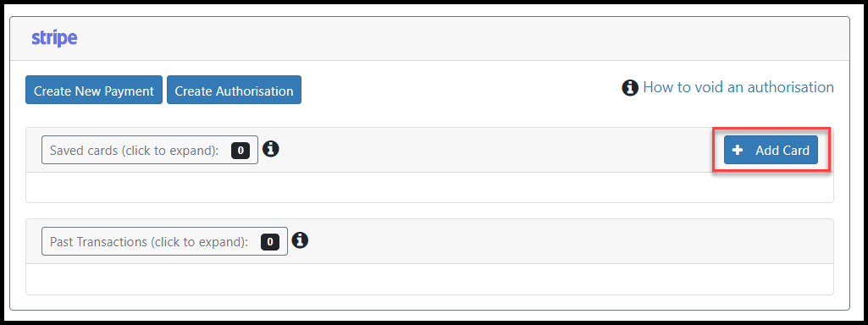Click the Add Card button label

782,150
